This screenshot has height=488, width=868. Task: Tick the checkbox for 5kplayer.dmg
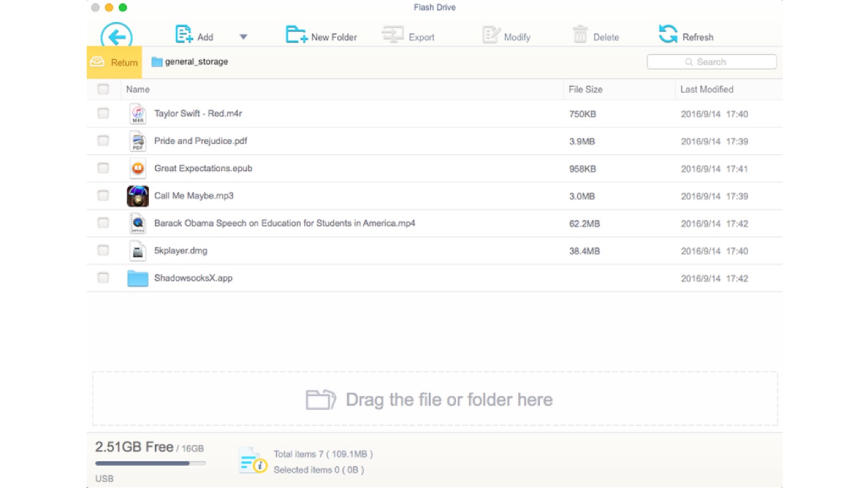(103, 251)
